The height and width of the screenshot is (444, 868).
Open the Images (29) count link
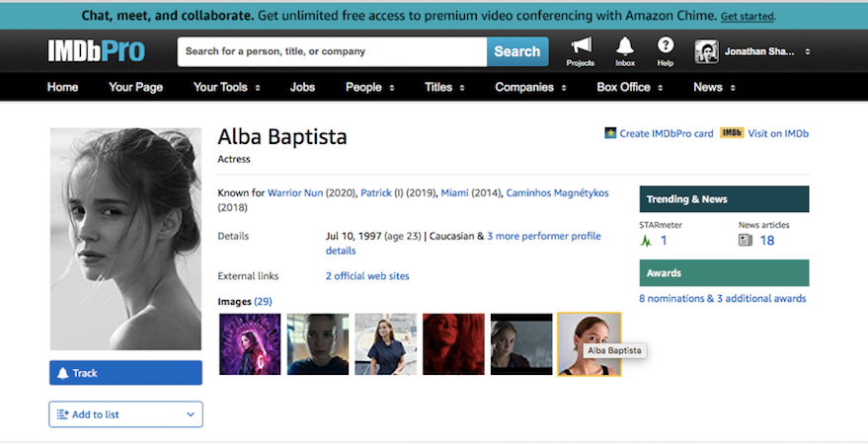[x=263, y=301]
